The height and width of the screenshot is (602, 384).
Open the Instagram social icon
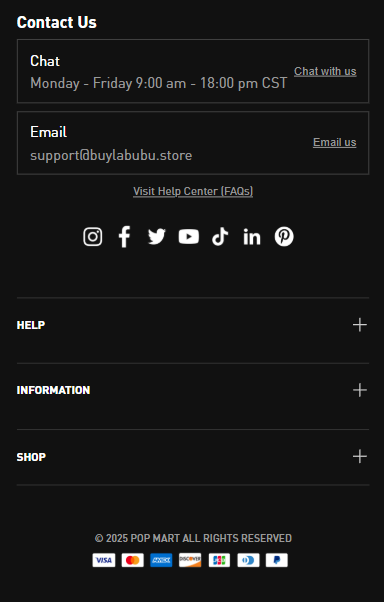[x=93, y=236]
